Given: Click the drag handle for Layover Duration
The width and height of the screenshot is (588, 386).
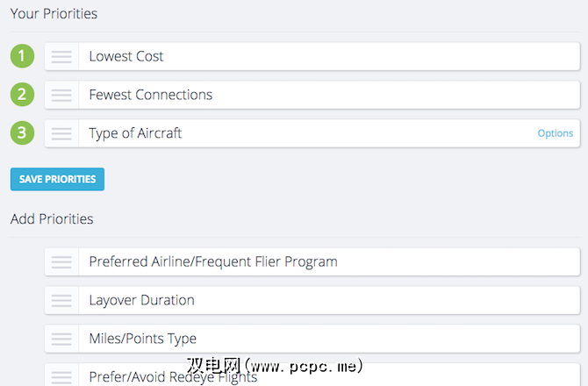Looking at the screenshot, I should tap(61, 300).
